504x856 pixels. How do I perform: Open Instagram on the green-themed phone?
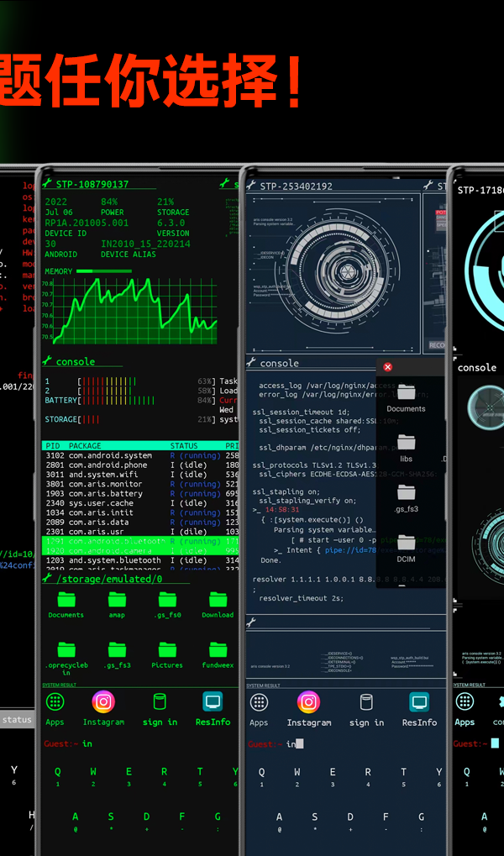coord(103,702)
